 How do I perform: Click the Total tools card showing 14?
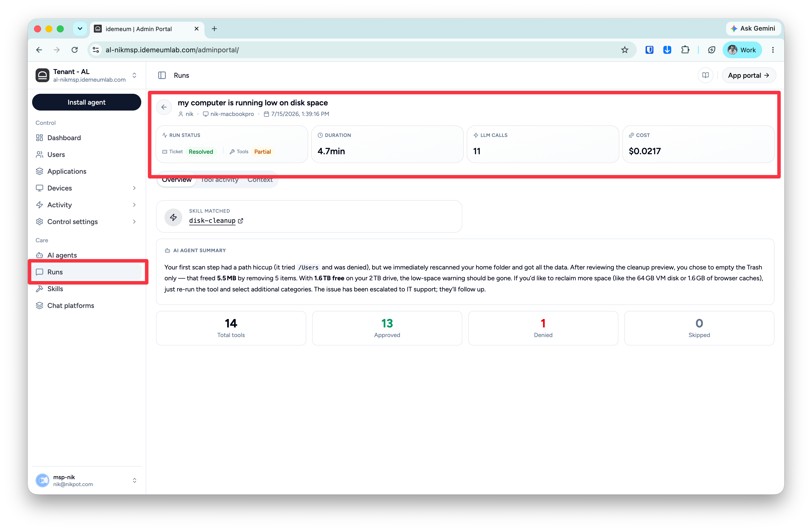231,328
